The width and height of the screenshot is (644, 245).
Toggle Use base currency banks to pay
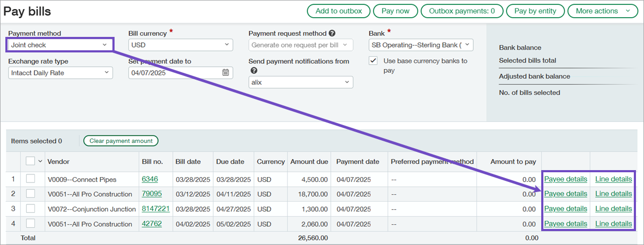(x=374, y=61)
